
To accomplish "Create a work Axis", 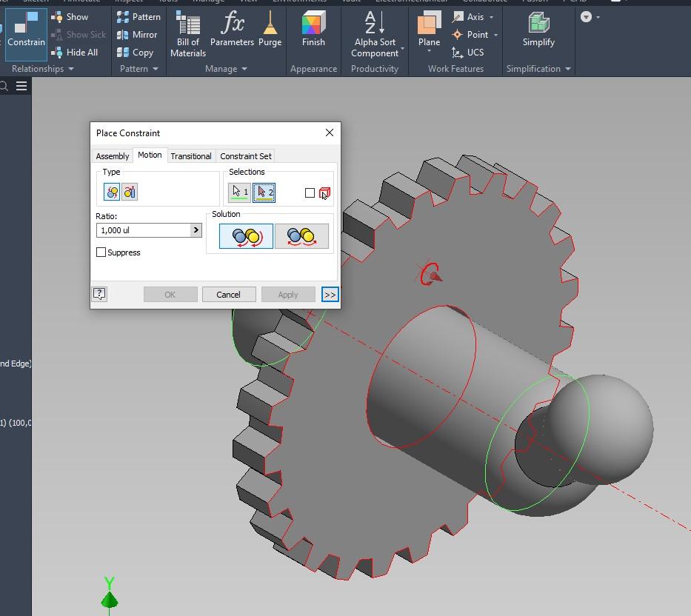I will pos(467,17).
